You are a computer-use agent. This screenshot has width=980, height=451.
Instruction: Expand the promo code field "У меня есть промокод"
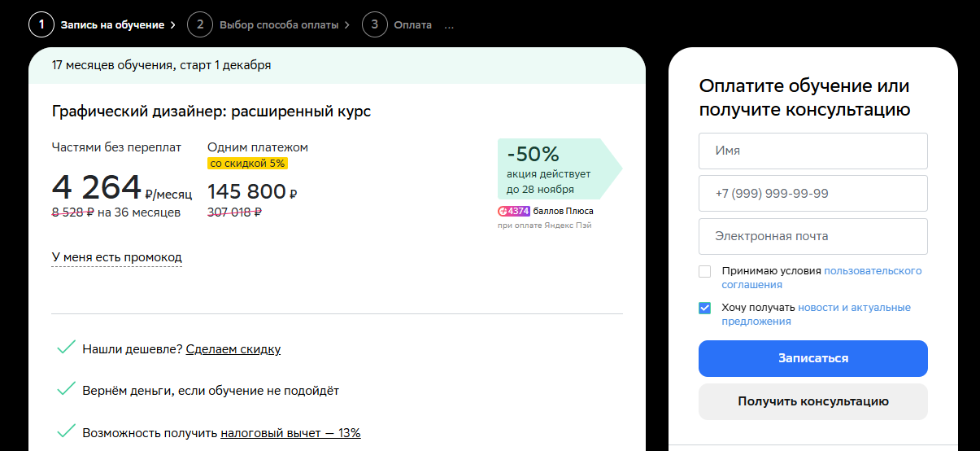coord(116,257)
